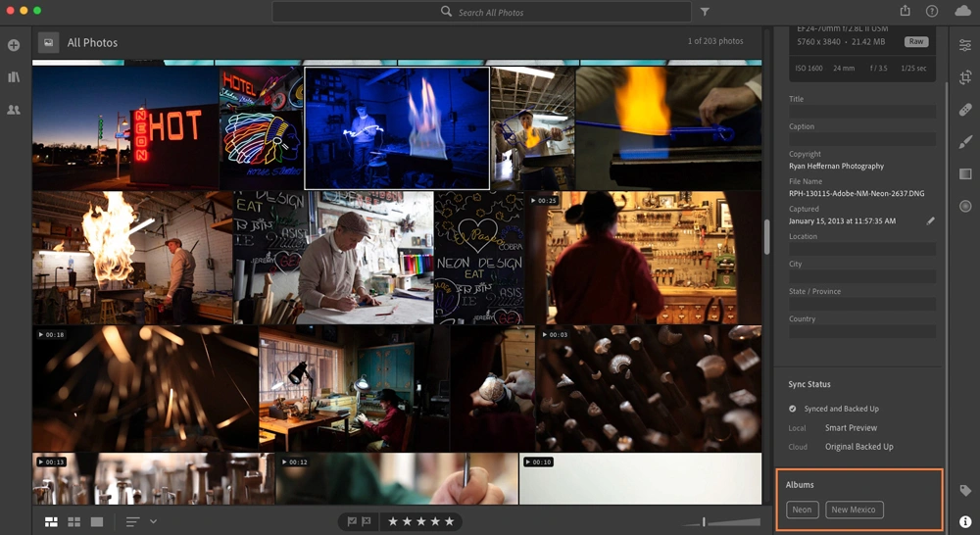Open the Keywords tag panel
The height and width of the screenshot is (535, 980).
coord(965,490)
